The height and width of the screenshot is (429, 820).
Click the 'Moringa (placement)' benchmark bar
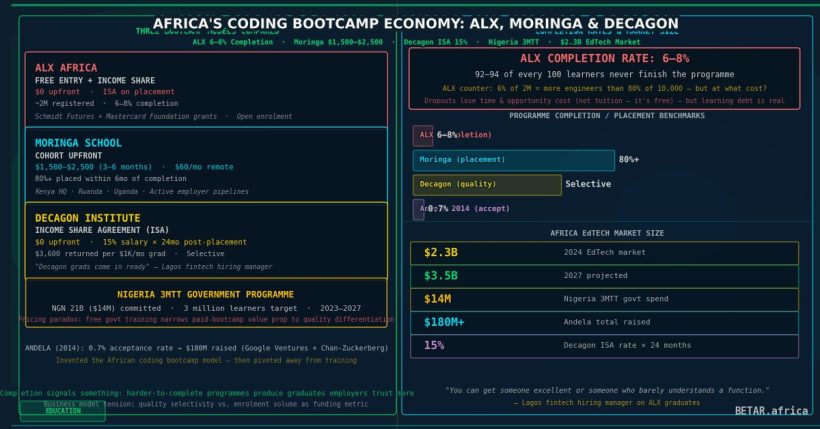click(x=514, y=160)
